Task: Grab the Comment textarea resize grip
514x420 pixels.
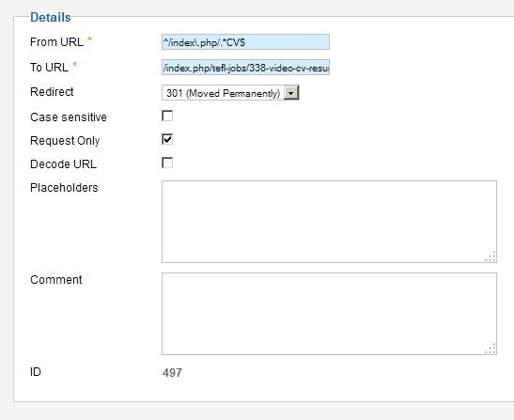Action: (x=491, y=349)
